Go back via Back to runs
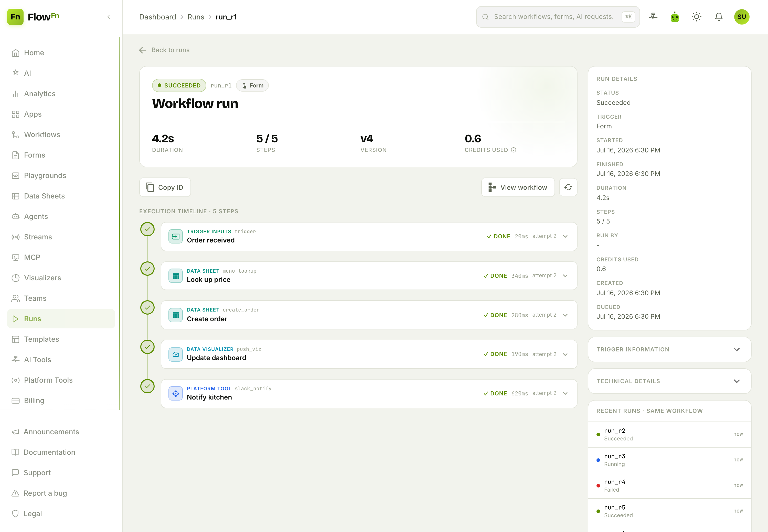The height and width of the screenshot is (532, 768). click(164, 50)
